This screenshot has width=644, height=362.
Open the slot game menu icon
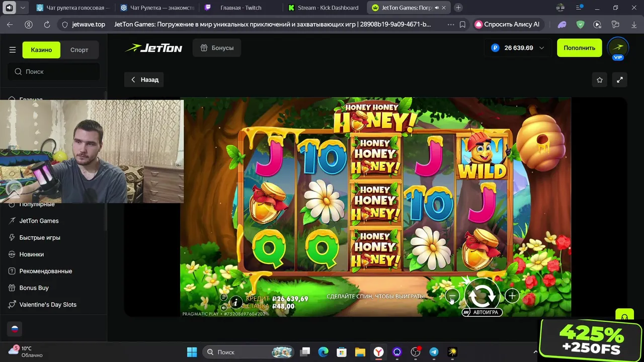point(224,297)
